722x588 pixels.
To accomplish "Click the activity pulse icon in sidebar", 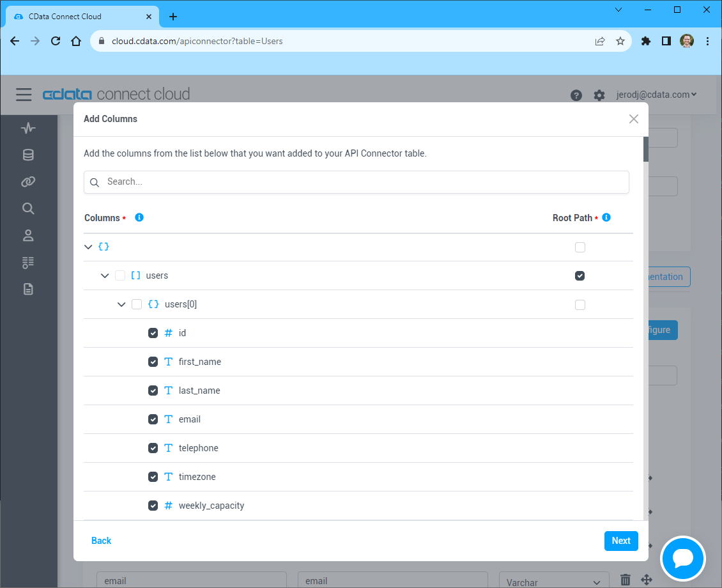I will point(28,128).
